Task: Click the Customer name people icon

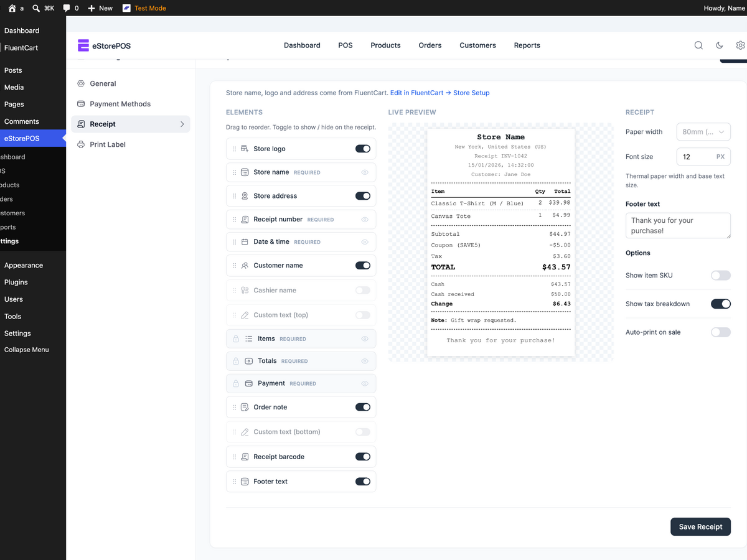Action: pyautogui.click(x=245, y=266)
